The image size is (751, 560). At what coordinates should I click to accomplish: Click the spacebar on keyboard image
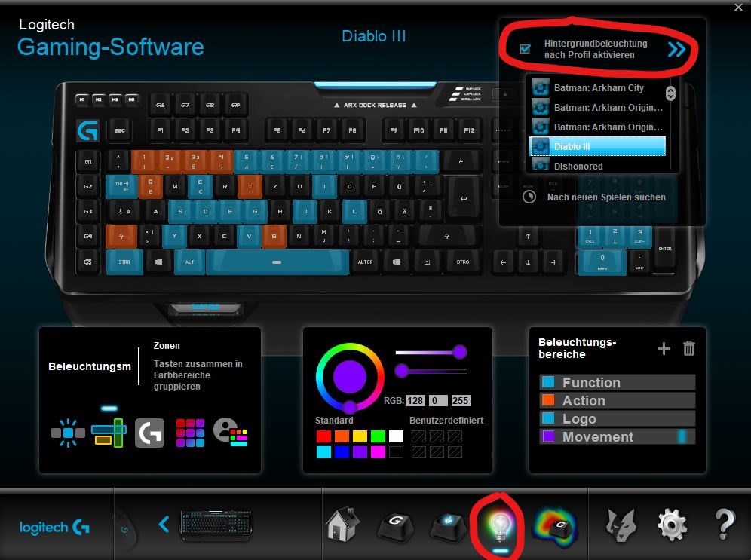tap(277, 262)
